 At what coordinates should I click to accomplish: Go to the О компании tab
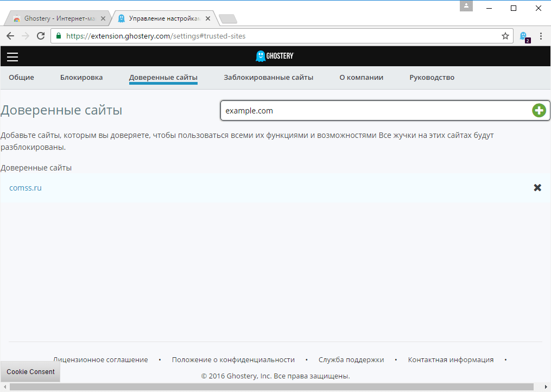361,77
